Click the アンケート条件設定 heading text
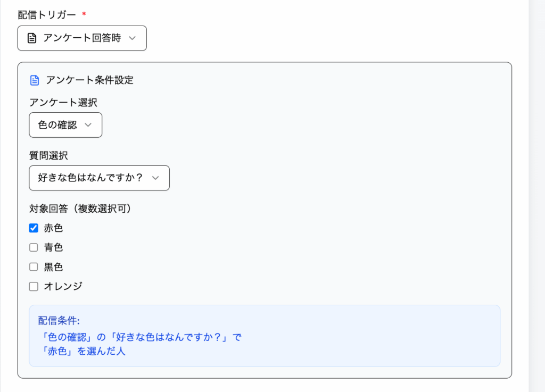This screenshot has height=392, width=545. 89,80
